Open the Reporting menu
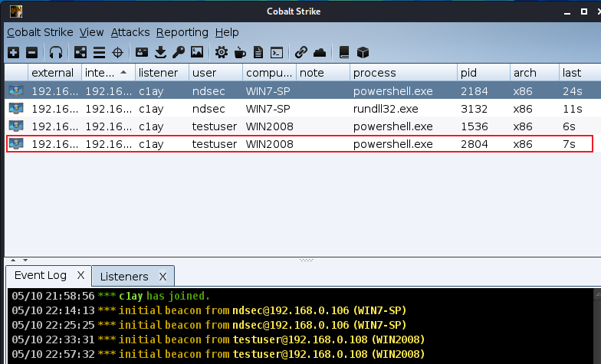 coord(182,32)
